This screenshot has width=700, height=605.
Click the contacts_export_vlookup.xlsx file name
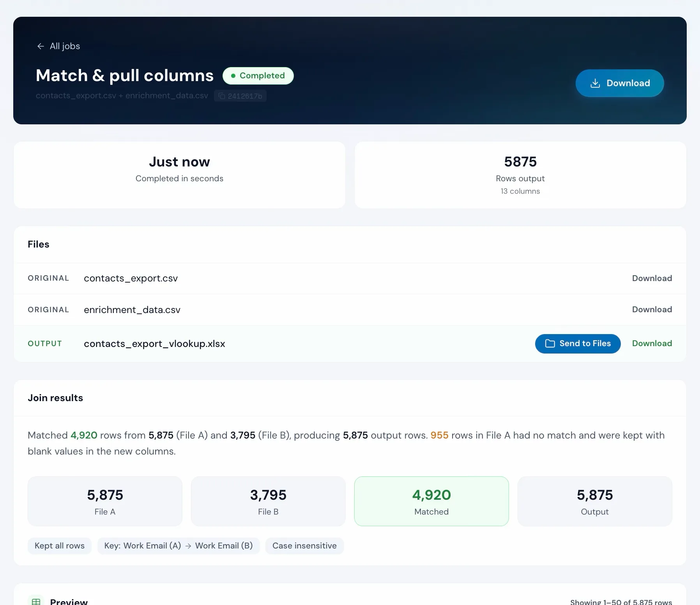click(154, 343)
